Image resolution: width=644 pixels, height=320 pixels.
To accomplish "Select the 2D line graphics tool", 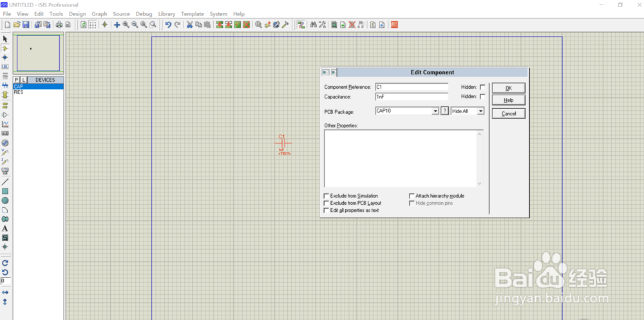I will tap(5, 182).
